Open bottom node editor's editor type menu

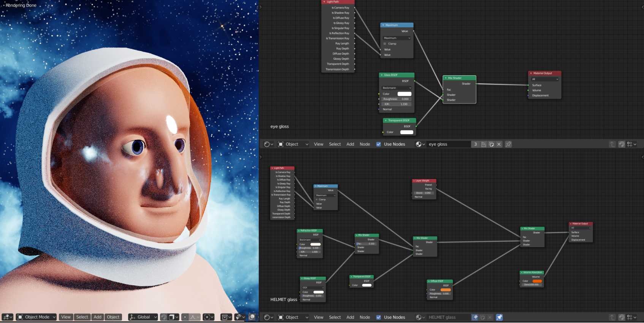269,317
